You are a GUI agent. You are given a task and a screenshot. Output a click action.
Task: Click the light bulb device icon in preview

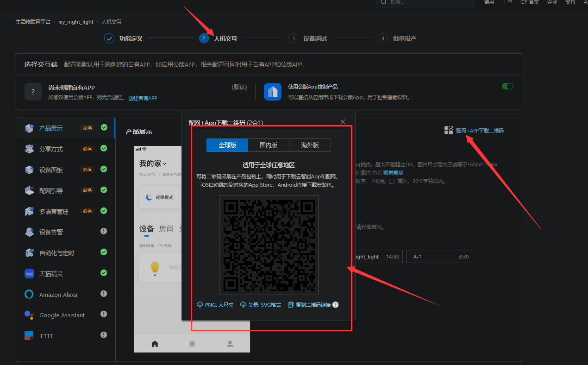(x=155, y=267)
